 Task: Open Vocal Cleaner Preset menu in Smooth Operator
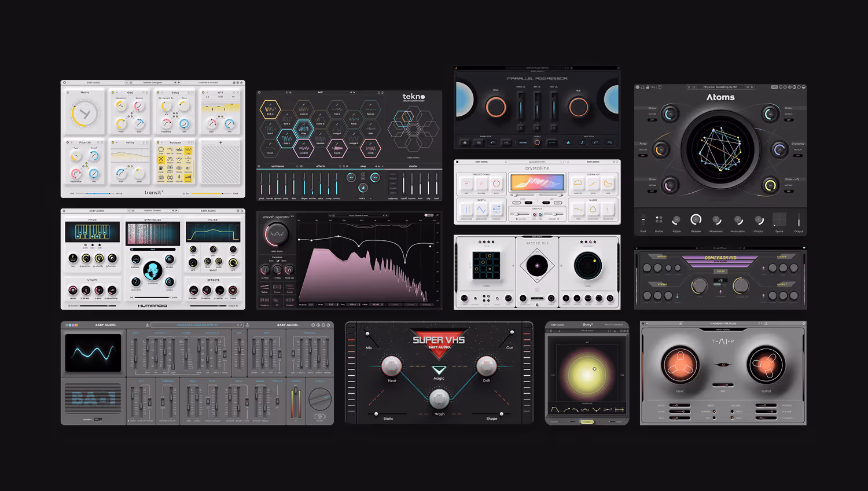point(359,215)
